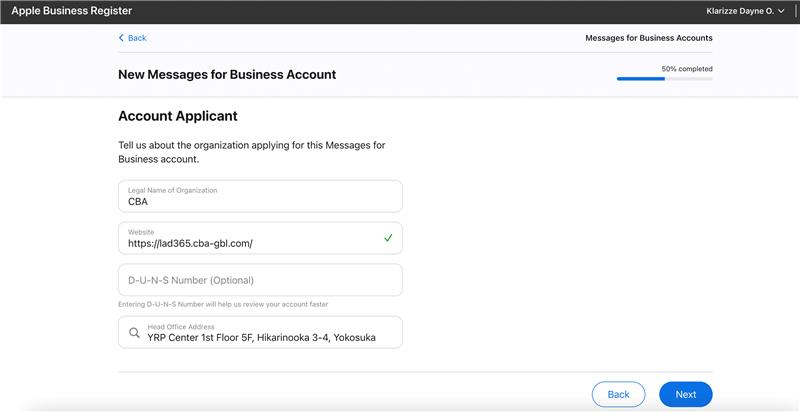Click the Legal Name of Organization field
The width and height of the screenshot is (800, 412).
point(260,196)
